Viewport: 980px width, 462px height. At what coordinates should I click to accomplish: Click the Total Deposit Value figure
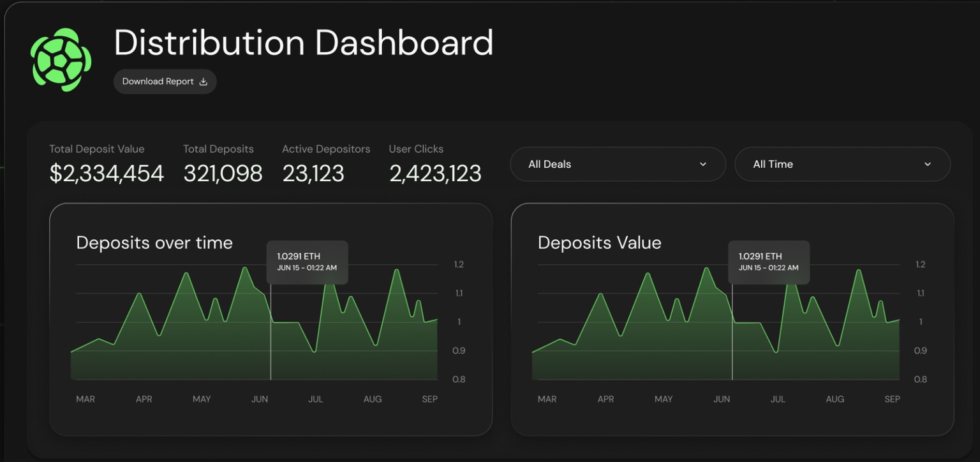[x=106, y=173]
